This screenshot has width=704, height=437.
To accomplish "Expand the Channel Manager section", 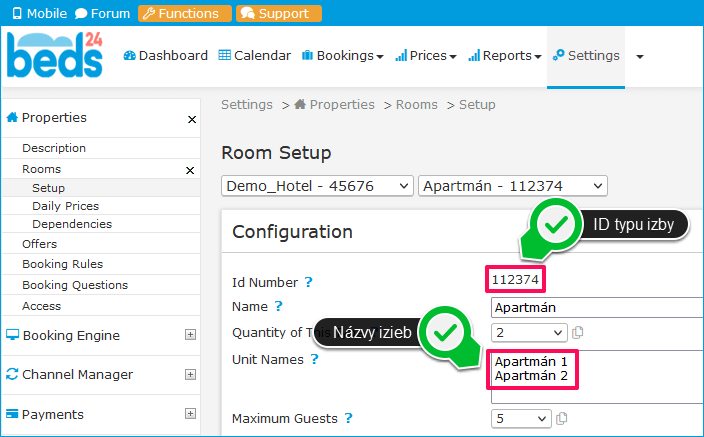I will click(x=190, y=375).
